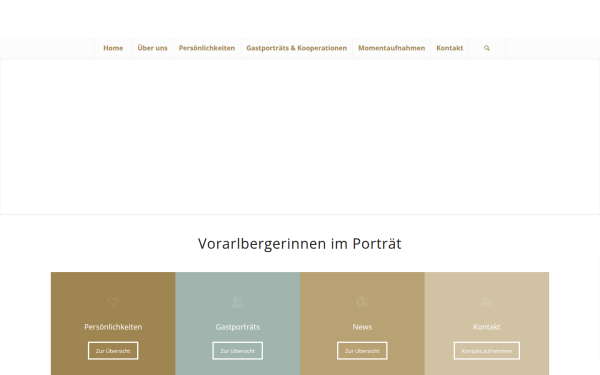Click the Gastporträts card title

tap(238, 327)
